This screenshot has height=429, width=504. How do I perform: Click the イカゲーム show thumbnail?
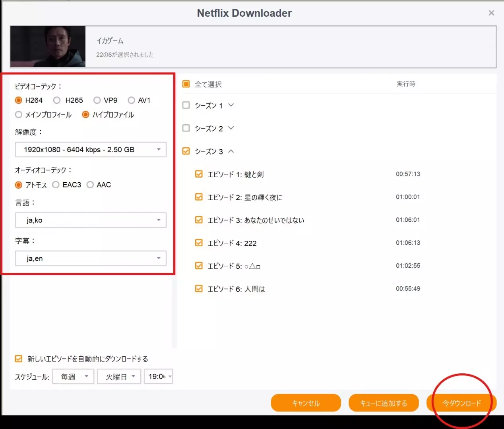point(47,46)
